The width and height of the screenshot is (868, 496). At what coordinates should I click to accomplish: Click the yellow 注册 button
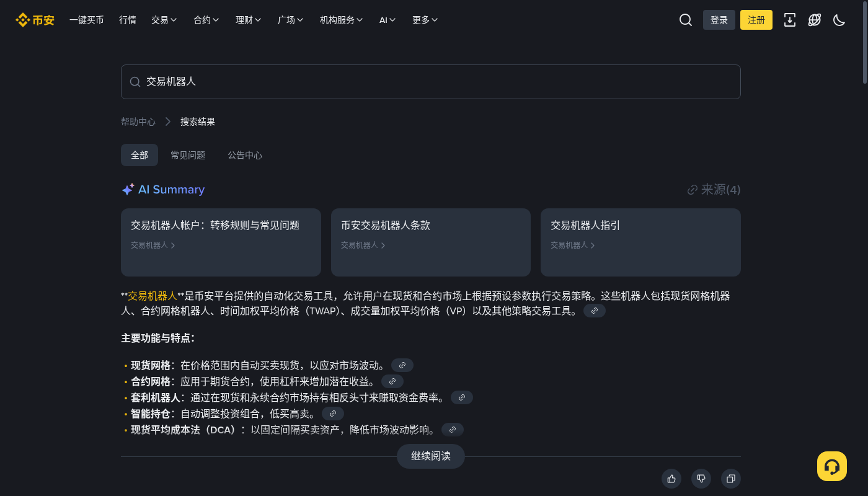756,20
